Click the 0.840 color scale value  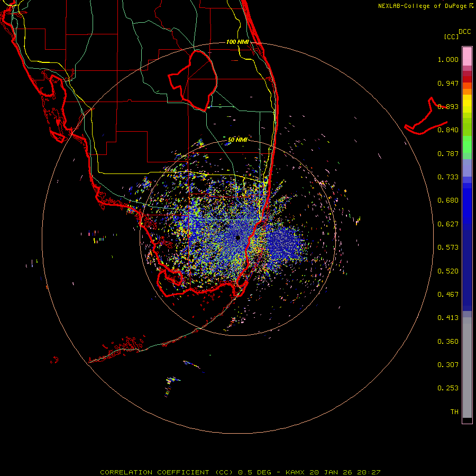tap(448, 130)
